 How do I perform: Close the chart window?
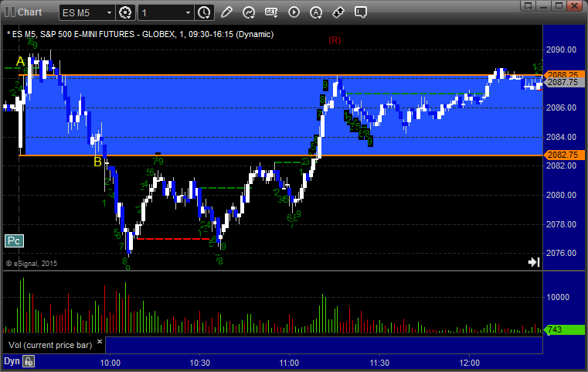[x=574, y=5]
